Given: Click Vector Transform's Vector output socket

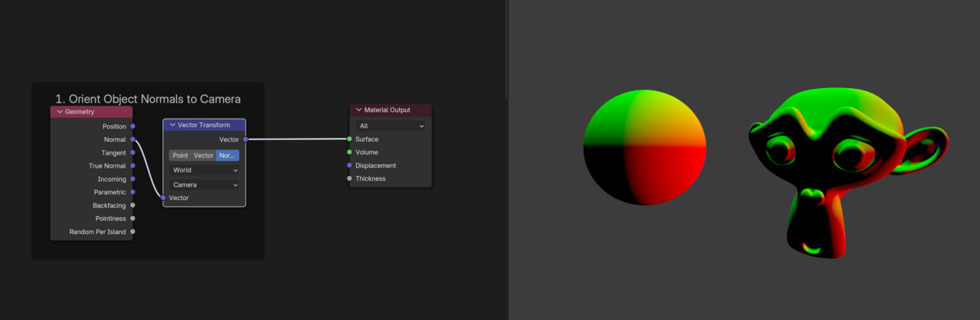Looking at the screenshot, I should [245, 139].
